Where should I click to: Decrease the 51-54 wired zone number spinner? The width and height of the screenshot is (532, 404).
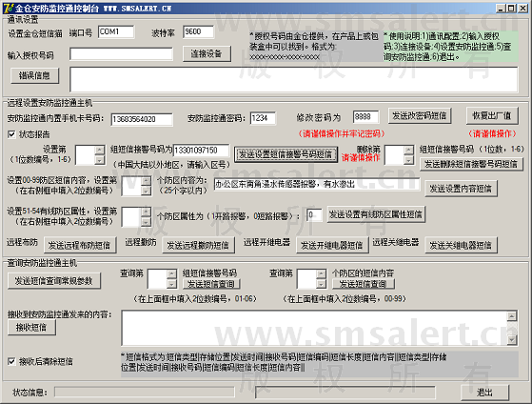pyautogui.click(x=147, y=222)
